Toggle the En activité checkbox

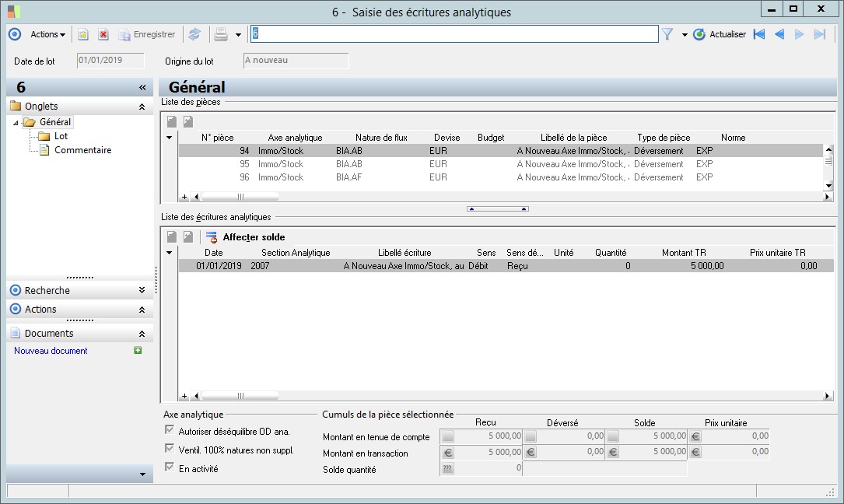[x=170, y=467]
